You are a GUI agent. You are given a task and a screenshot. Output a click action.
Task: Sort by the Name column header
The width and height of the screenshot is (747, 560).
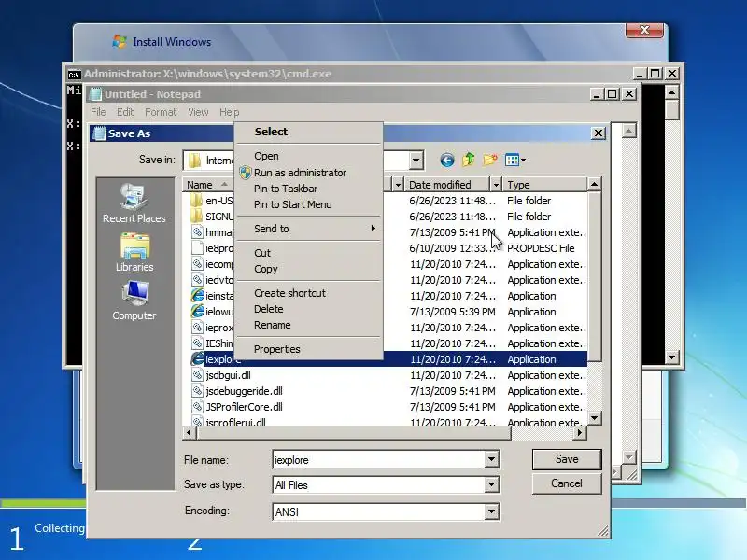click(207, 185)
